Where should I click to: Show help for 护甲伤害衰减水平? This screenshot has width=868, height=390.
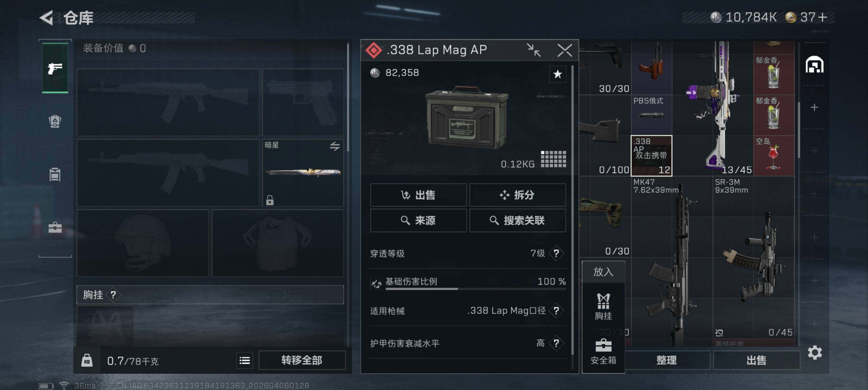point(556,343)
